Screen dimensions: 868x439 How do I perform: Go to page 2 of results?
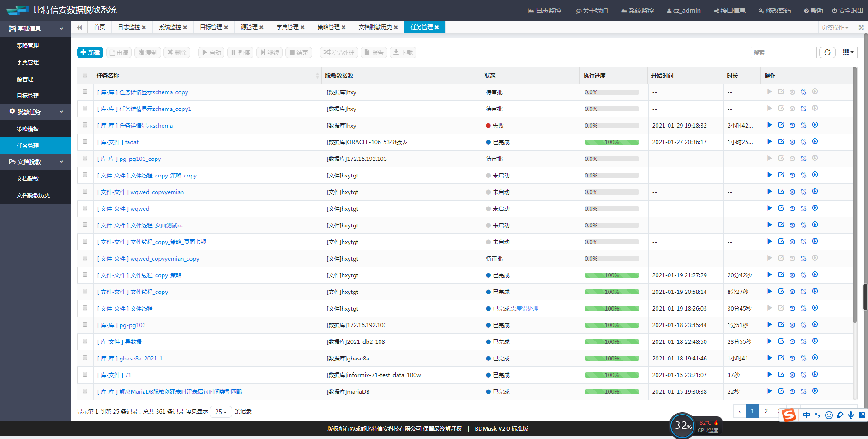coord(766,411)
